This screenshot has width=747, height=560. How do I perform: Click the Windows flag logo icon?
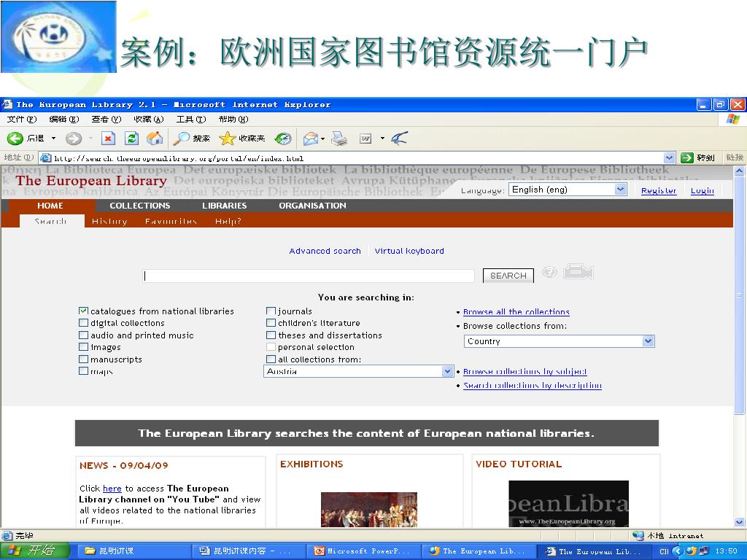pos(733,119)
